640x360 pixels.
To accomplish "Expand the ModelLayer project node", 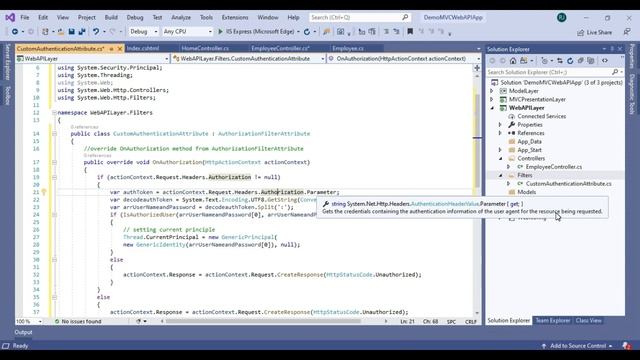I will tap(492, 91).
